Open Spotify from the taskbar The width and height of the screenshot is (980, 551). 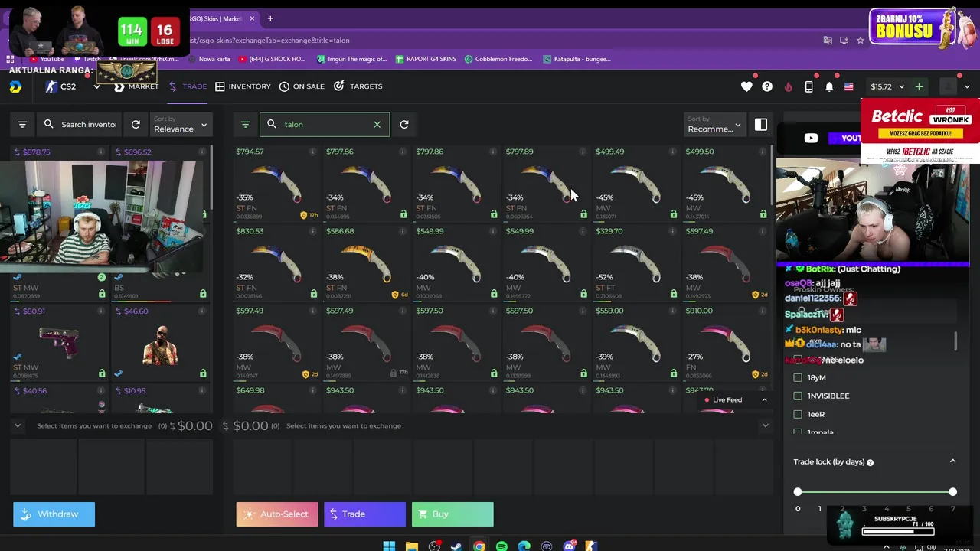(x=501, y=546)
